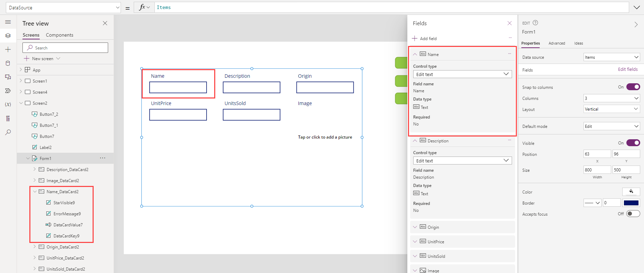Select DataCardValue7 in tree view
Viewport: 644px width, 273px height.
click(68, 225)
